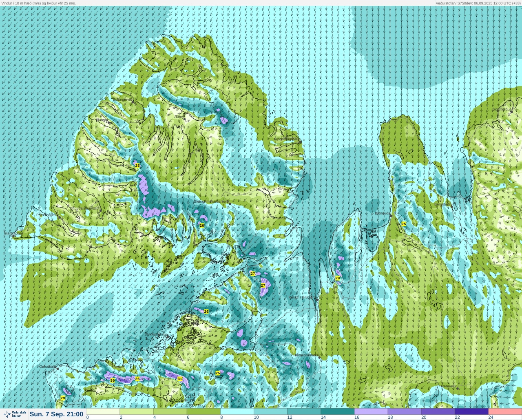Select the 0–2 m/s pale yellow legend swatch
The height and width of the screenshot is (420, 522).
click(x=104, y=411)
